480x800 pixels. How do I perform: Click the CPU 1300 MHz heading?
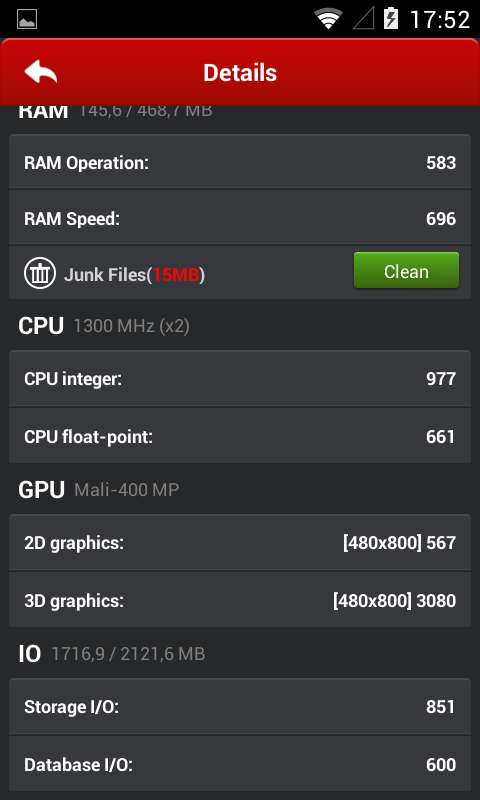coord(104,326)
